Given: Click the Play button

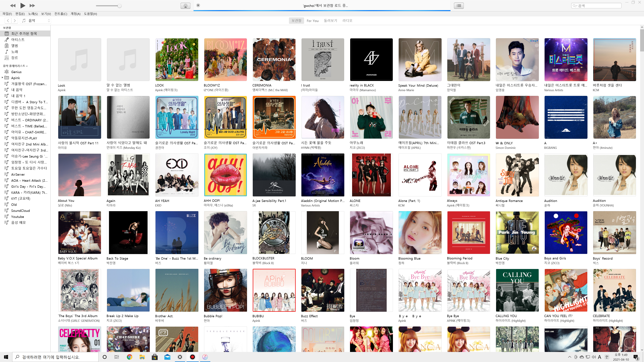Looking at the screenshot, I should 22,5.
